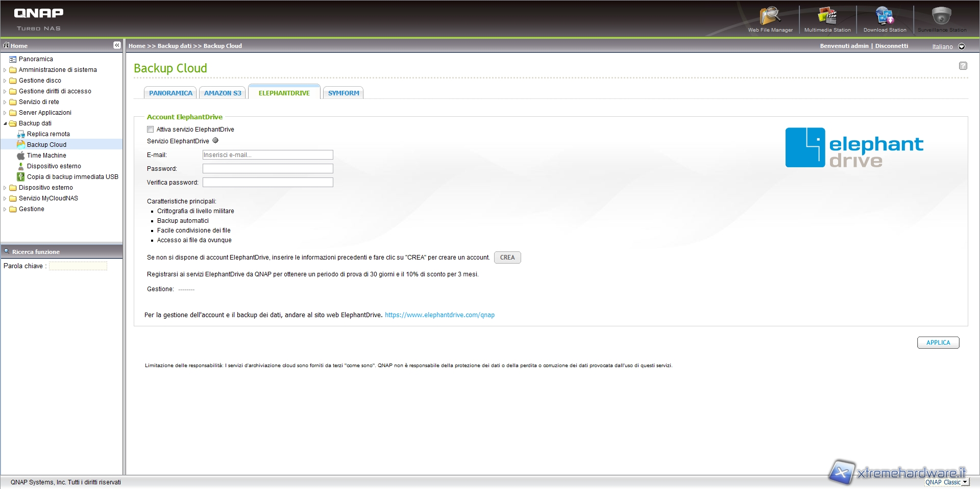This screenshot has width=980, height=489.
Task: Select Replica remota in the tree
Action: 48,134
